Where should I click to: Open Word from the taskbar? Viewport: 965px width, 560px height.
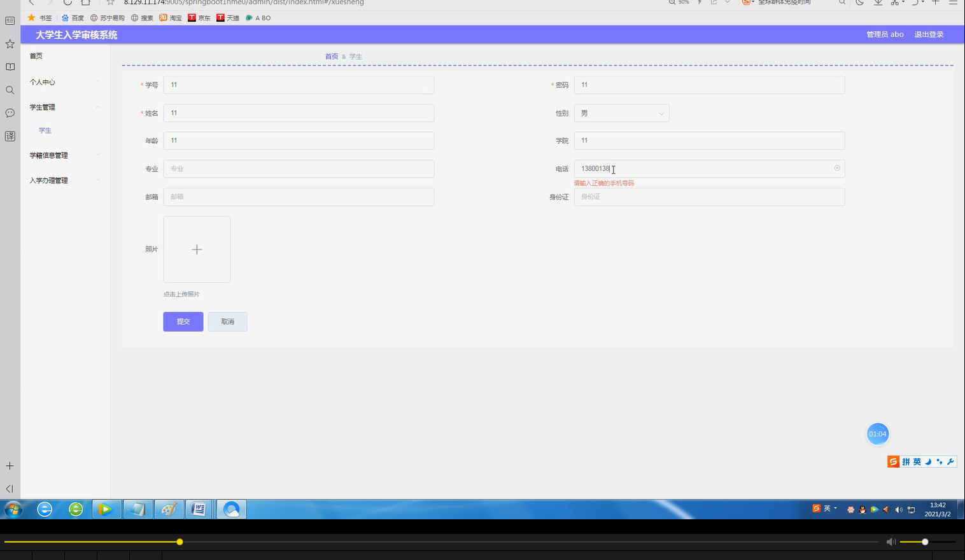click(x=199, y=509)
